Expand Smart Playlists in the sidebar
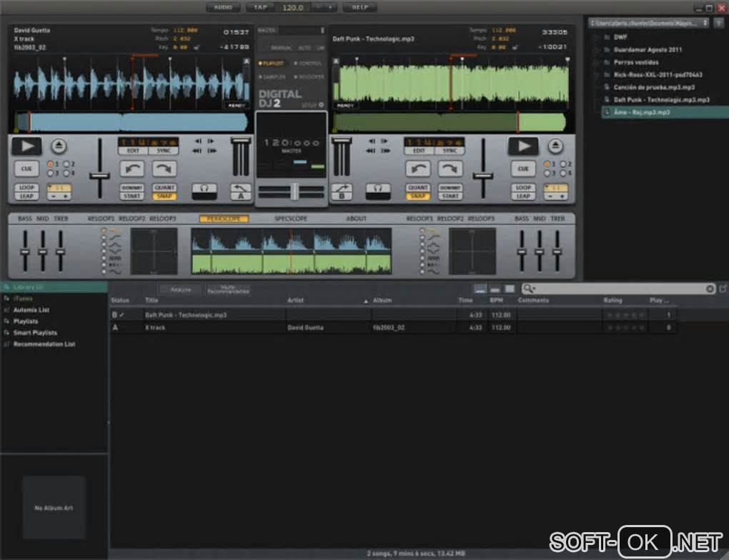Viewport: 729px width, 560px height. tap(6, 333)
